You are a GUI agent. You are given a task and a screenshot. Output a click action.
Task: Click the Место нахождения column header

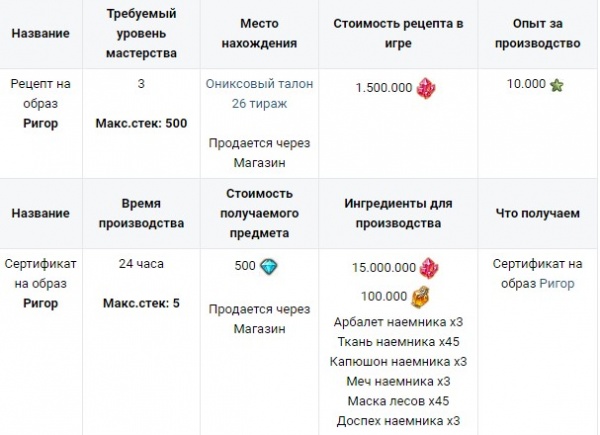click(x=259, y=33)
